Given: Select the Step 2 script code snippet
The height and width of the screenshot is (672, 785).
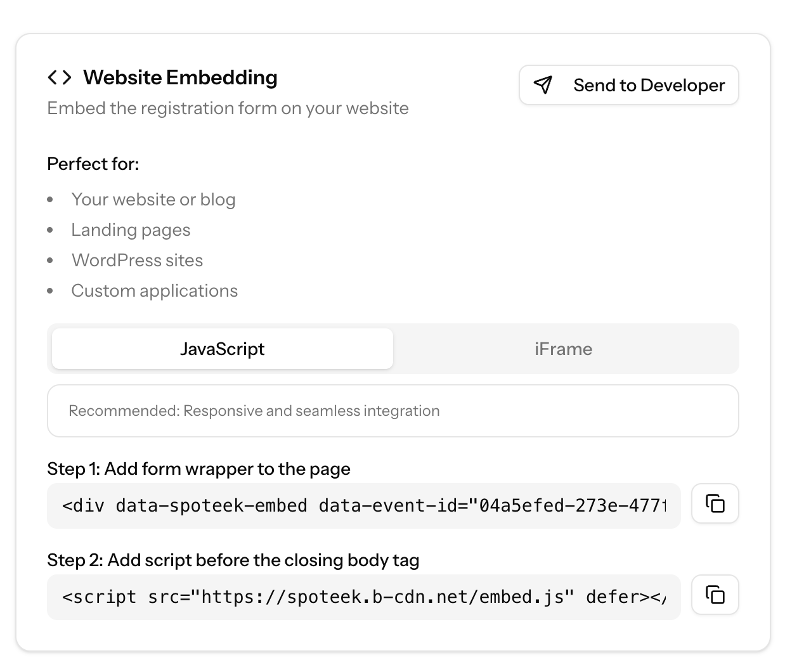Looking at the screenshot, I should (363, 597).
